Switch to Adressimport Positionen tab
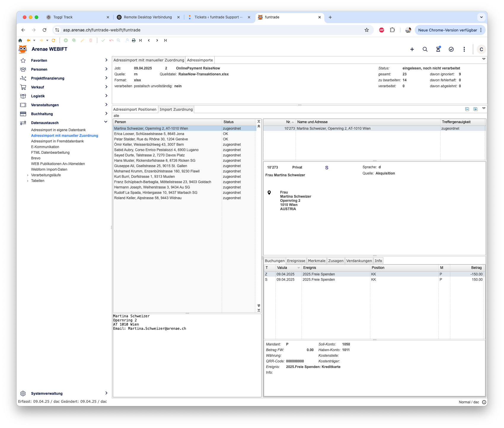 coord(135,110)
